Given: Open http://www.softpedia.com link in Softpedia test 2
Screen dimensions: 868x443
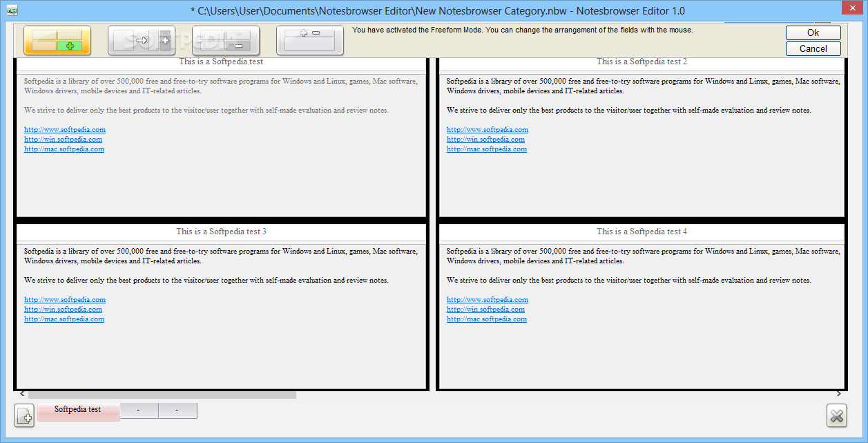Looking at the screenshot, I should 488,130.
